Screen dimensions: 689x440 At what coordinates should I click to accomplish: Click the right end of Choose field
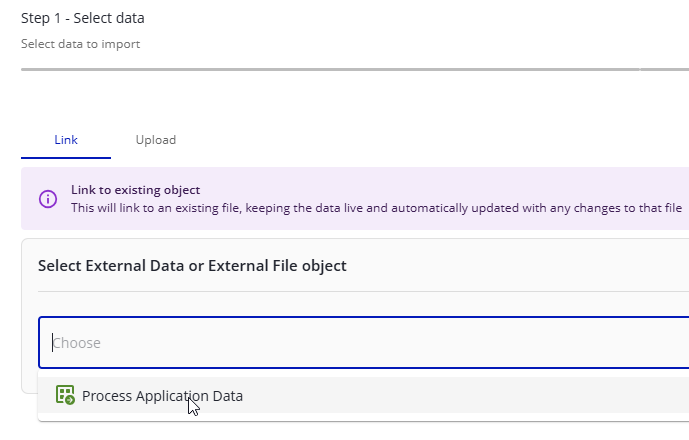pos(670,343)
